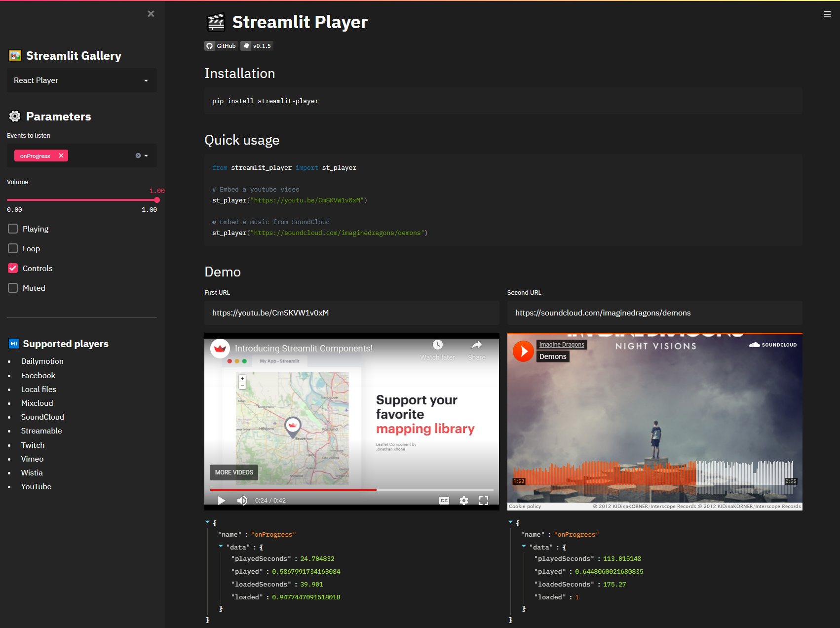Viewport: 840px width, 628px height.
Task: Collapse the first JSON data node
Action: tap(221, 547)
